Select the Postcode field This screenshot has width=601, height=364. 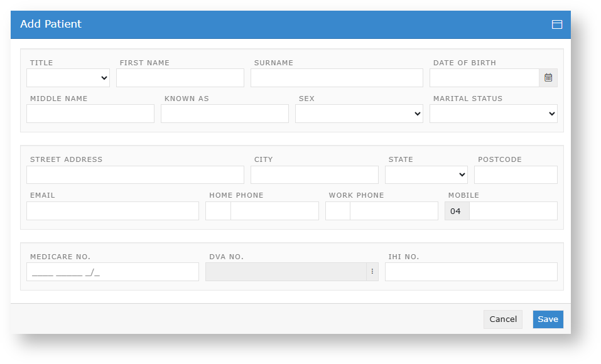pyautogui.click(x=515, y=174)
